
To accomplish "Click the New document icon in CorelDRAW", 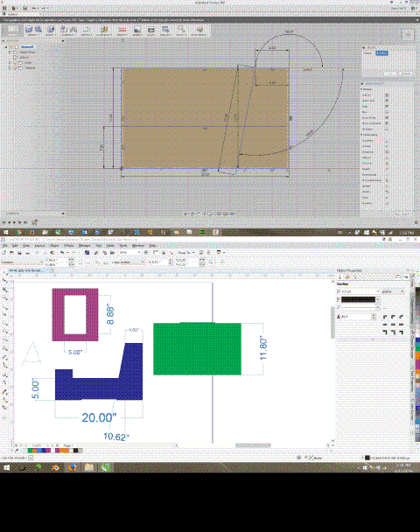I will pos(3,252).
